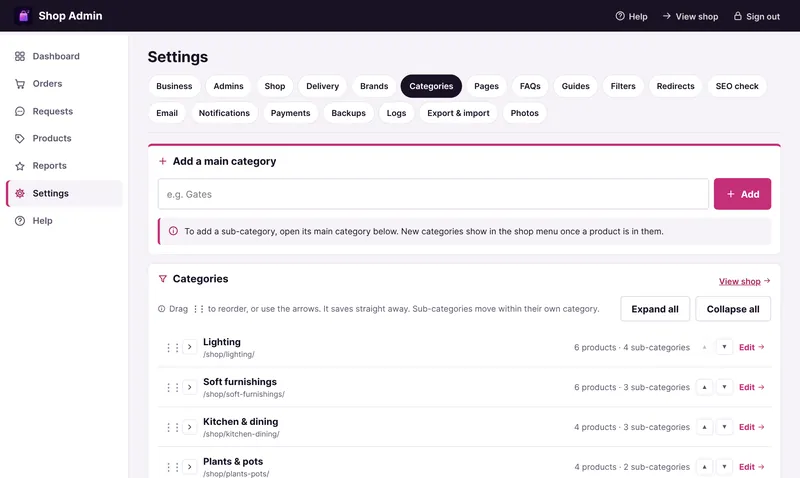Screen dimensions: 800x478
Task: Switch to the Email tab
Action: [x=167, y=113]
